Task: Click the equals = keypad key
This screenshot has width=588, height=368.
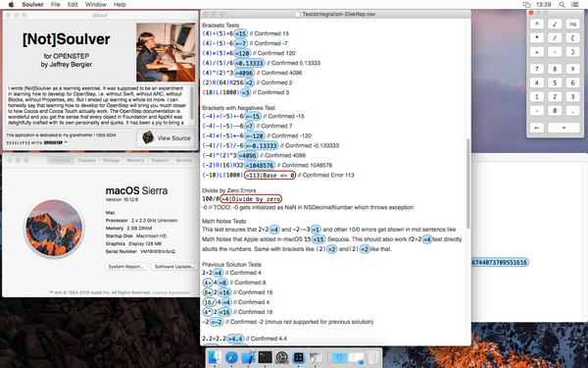Action: (563, 128)
